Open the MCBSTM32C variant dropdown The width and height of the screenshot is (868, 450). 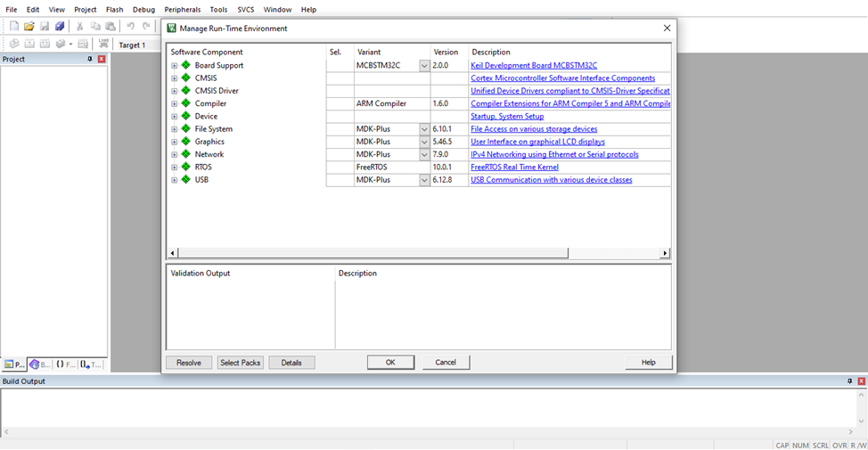424,65
